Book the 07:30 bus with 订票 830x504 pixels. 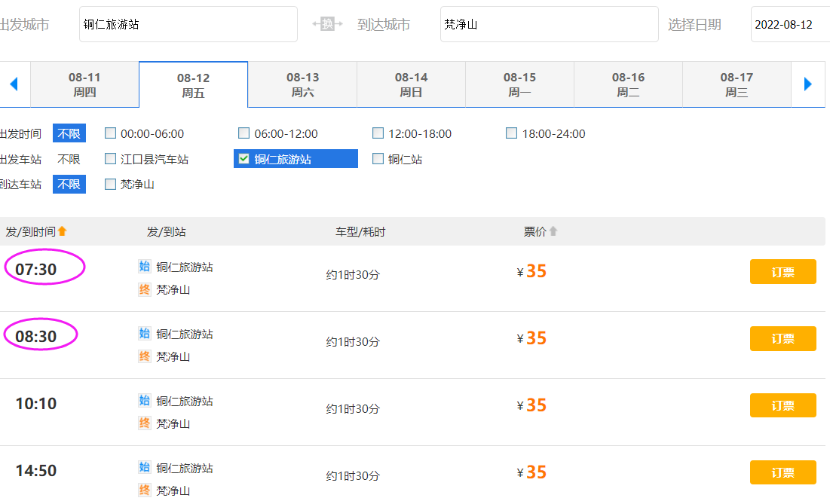click(783, 272)
